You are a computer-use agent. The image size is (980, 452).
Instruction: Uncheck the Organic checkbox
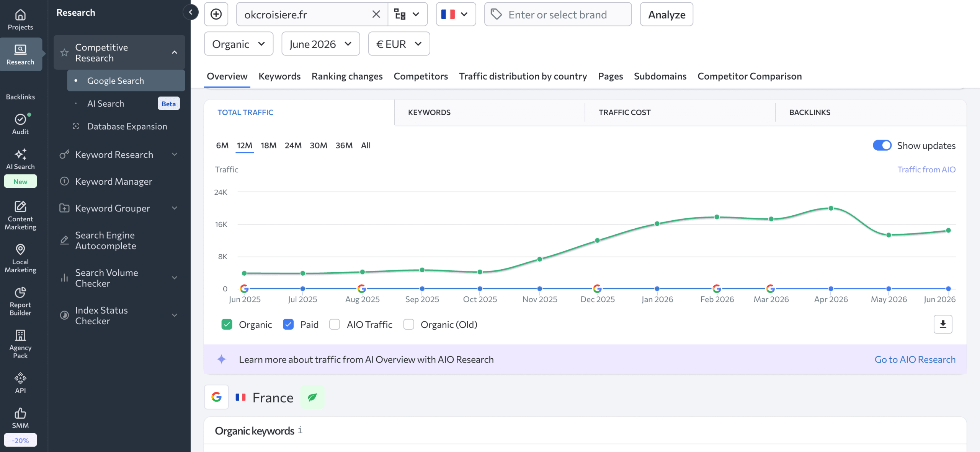(x=227, y=324)
